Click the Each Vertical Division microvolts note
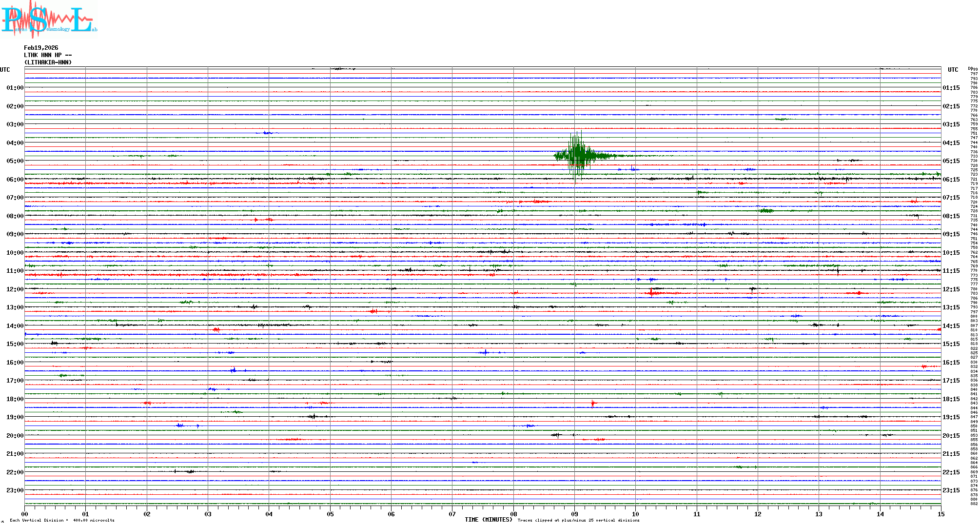Screen dimensions: 980x527 [62, 520]
